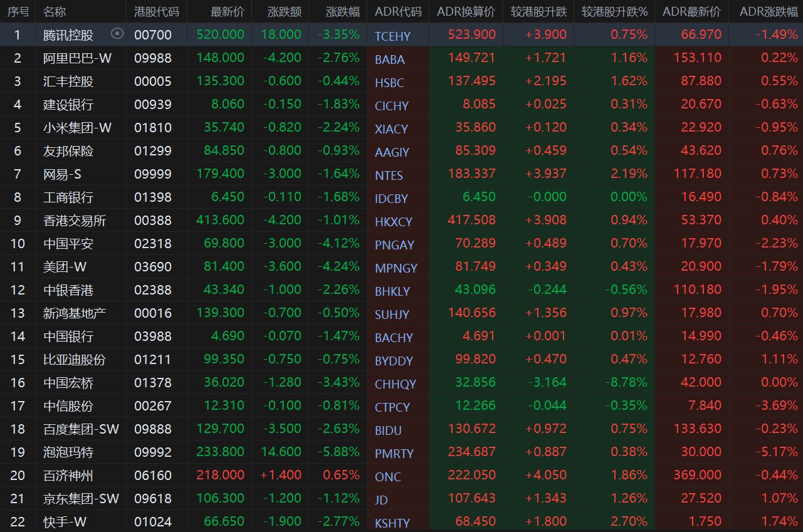
Task: Sort by 较港股升跌% column header
Action: pos(614,11)
